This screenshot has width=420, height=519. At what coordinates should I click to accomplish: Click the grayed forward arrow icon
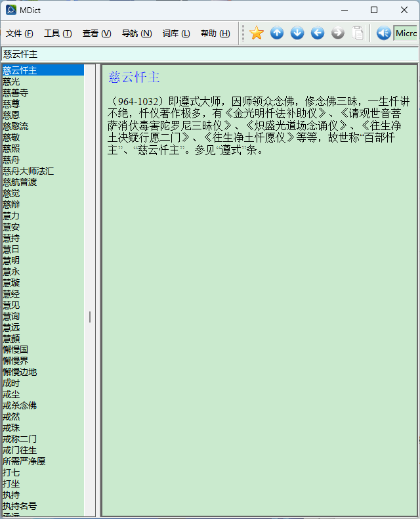(338, 33)
